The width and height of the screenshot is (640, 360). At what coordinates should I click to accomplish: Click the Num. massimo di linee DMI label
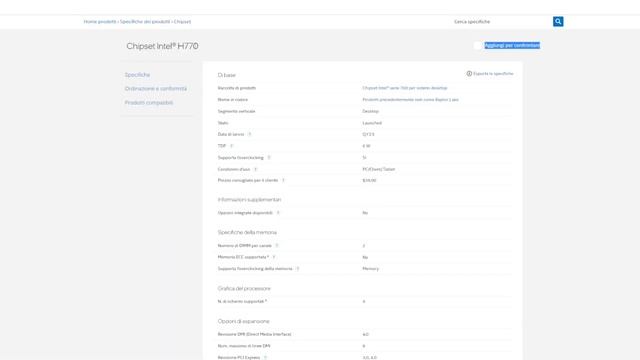point(244,346)
